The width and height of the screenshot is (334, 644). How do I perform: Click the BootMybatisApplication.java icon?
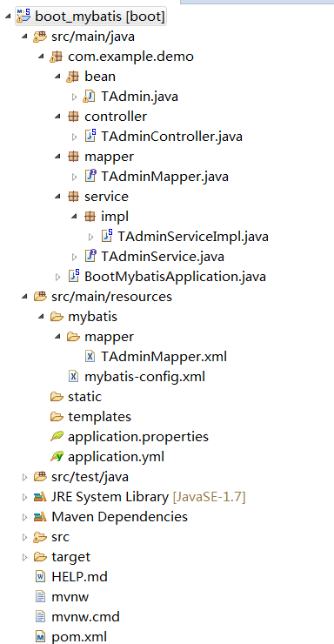(x=74, y=276)
